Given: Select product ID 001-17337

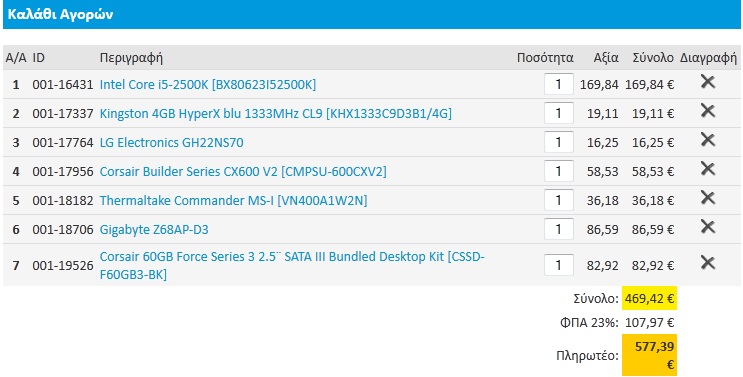Looking at the screenshot, I should [63, 114].
